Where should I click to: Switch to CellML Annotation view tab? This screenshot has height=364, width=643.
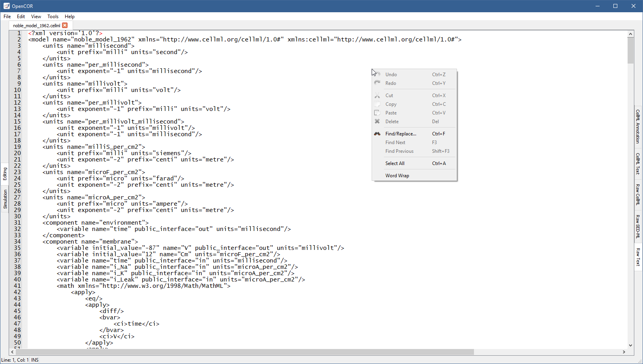tap(637, 126)
